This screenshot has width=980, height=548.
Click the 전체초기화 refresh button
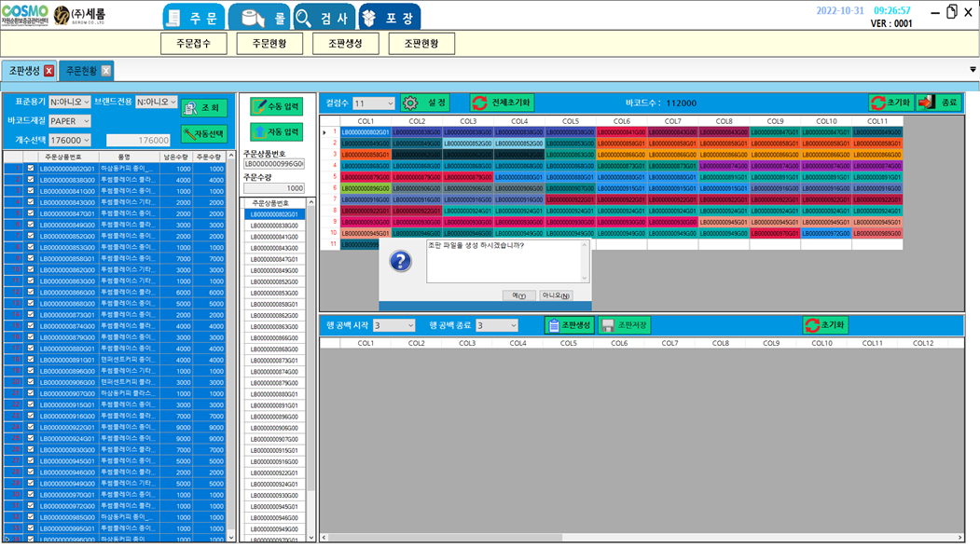pyautogui.click(x=502, y=103)
